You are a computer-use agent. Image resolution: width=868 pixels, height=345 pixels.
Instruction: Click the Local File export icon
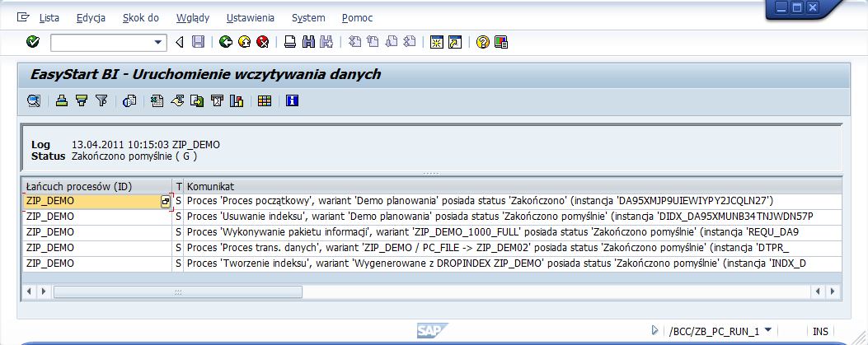coord(197,100)
